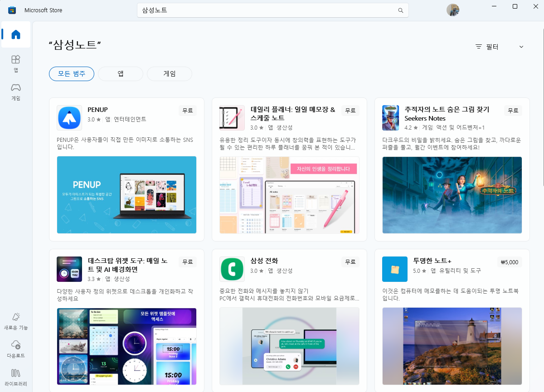The image size is (544, 392).
Task: Select the 모든 범주 tab
Action: pyautogui.click(x=72, y=73)
